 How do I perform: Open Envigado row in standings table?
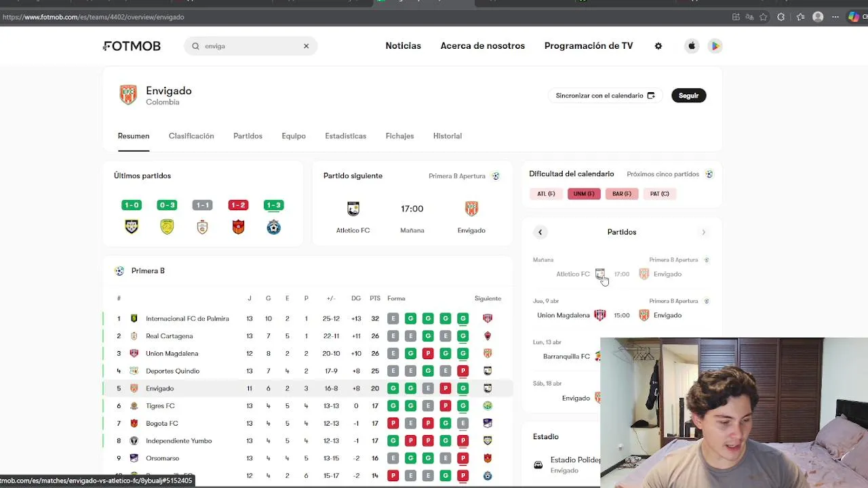(x=308, y=388)
